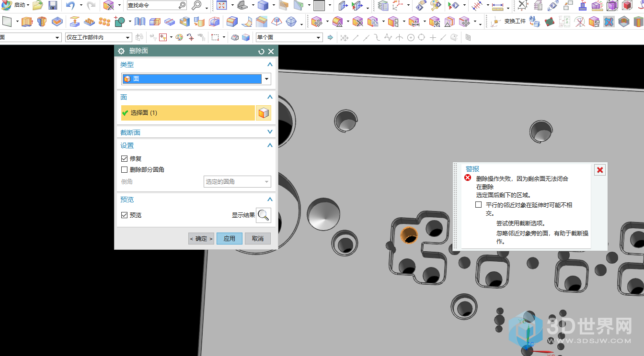Click the magnifier icon beside the search field
The height and width of the screenshot is (356, 644).
196,6
